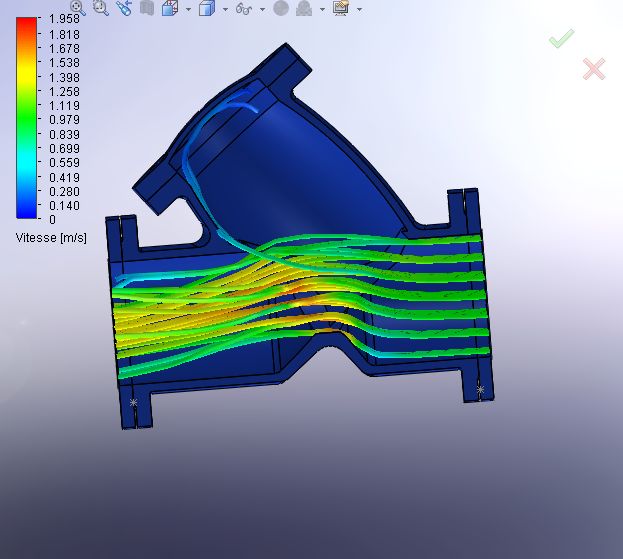This screenshot has width=623, height=559.
Task: Open the View Orientation cube icon
Action: [170, 8]
